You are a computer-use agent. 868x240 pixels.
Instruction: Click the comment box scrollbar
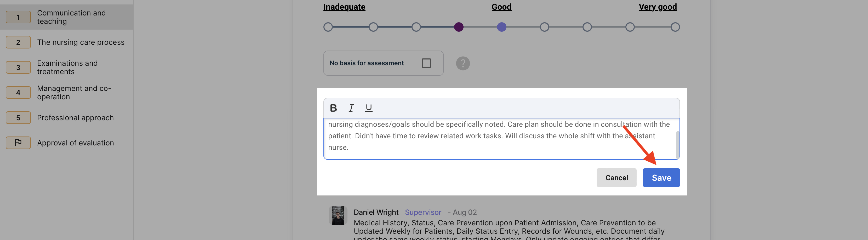click(677, 144)
